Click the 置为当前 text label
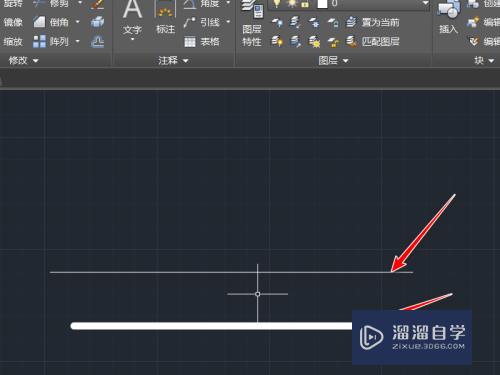 point(381,22)
